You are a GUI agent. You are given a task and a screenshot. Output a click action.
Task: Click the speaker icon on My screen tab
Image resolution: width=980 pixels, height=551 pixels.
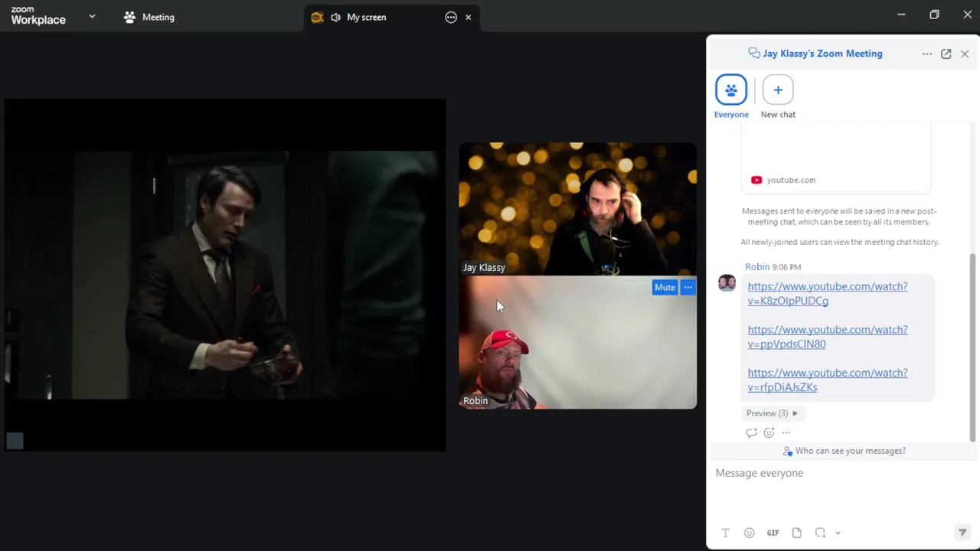pyautogui.click(x=335, y=17)
